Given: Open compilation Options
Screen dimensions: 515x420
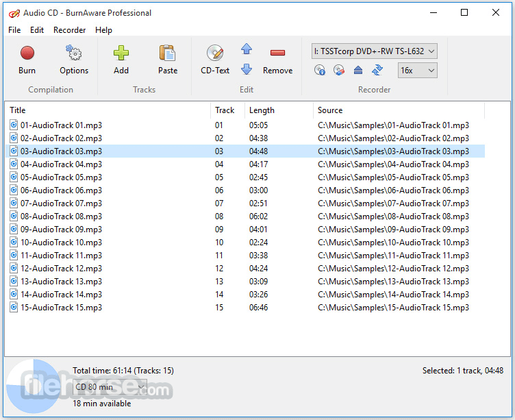Looking at the screenshot, I should tap(74, 60).
